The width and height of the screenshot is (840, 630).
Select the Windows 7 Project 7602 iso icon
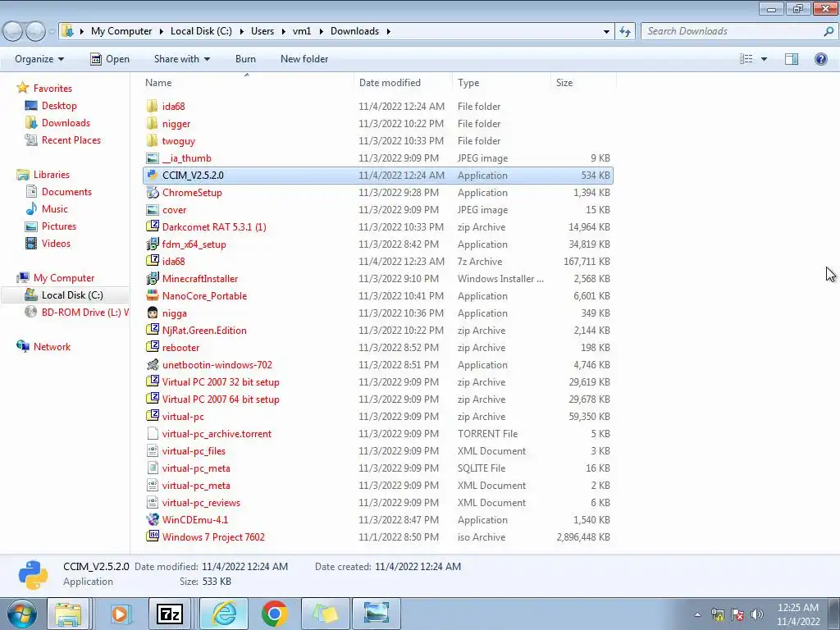click(153, 536)
